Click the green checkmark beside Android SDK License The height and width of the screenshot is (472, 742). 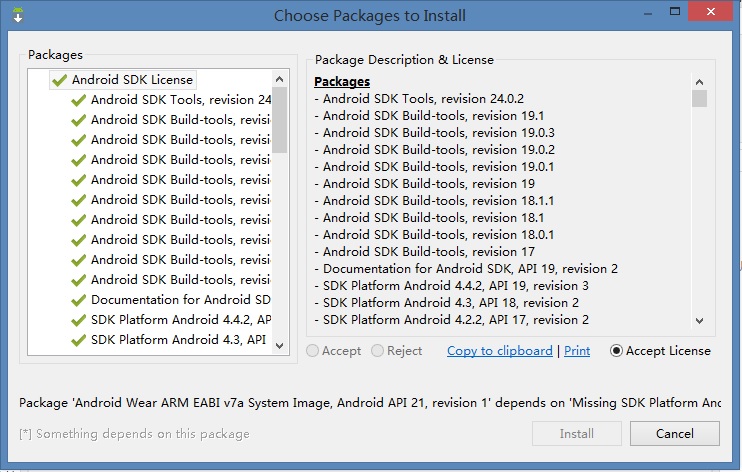click(x=60, y=80)
